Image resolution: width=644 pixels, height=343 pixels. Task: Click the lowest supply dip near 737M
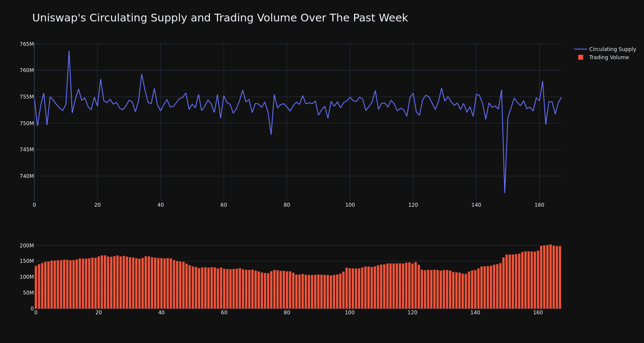(x=504, y=193)
